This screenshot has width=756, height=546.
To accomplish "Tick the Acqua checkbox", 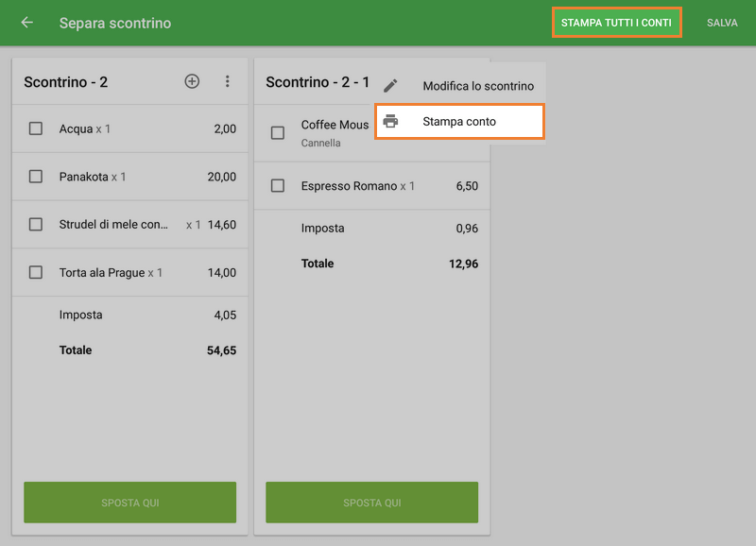I will 36,128.
